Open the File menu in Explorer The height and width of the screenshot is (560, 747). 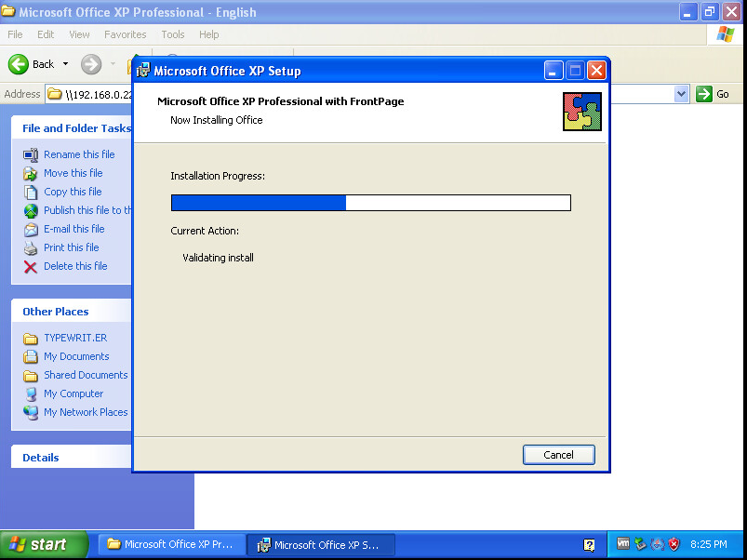point(15,34)
